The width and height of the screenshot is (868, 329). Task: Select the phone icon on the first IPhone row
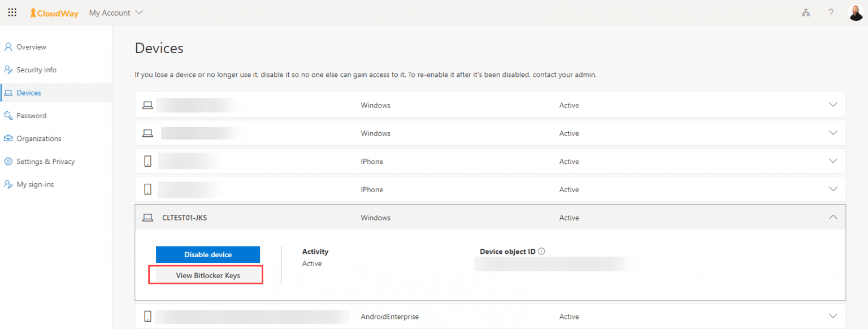pos(147,161)
